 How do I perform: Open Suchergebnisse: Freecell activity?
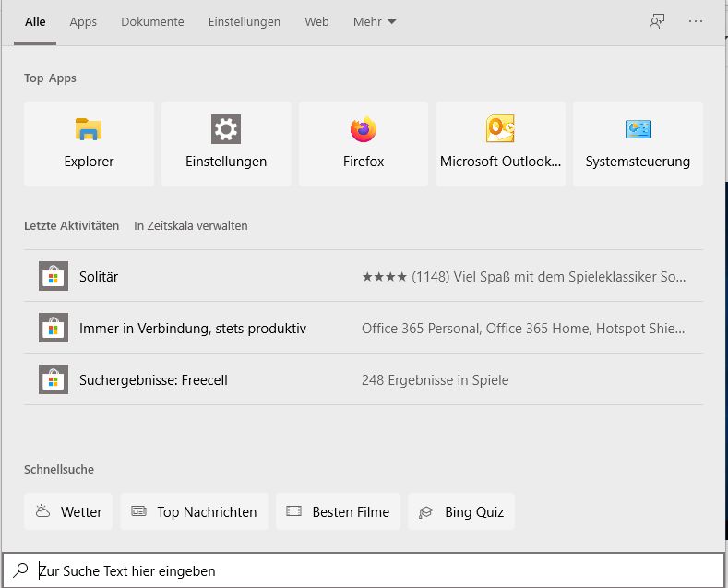point(364,379)
